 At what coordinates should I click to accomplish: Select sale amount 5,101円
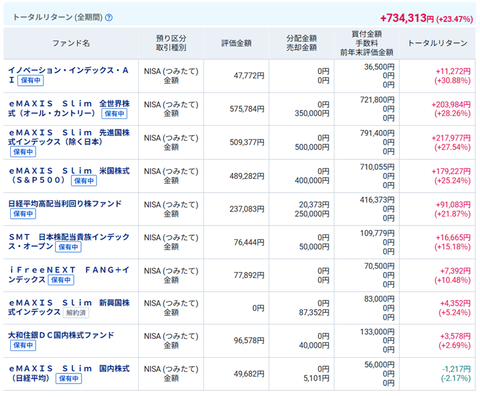coord(316,379)
